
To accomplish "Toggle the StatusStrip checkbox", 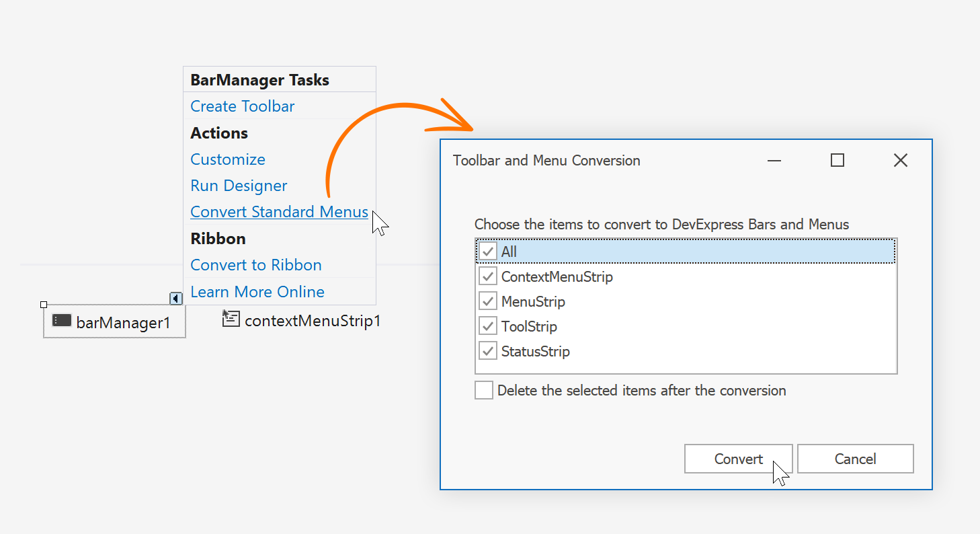I will [x=488, y=351].
